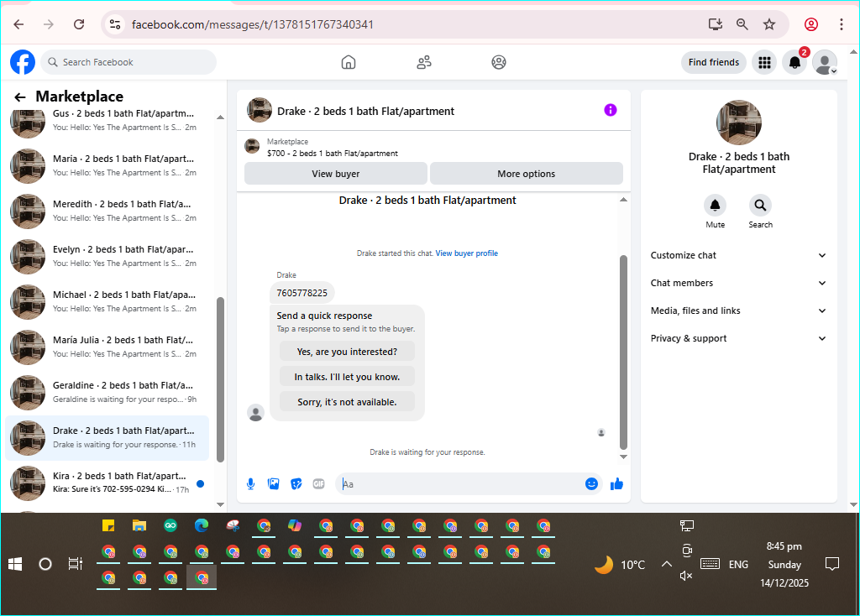
Task: Open Windows Start button
Action: tap(15, 564)
